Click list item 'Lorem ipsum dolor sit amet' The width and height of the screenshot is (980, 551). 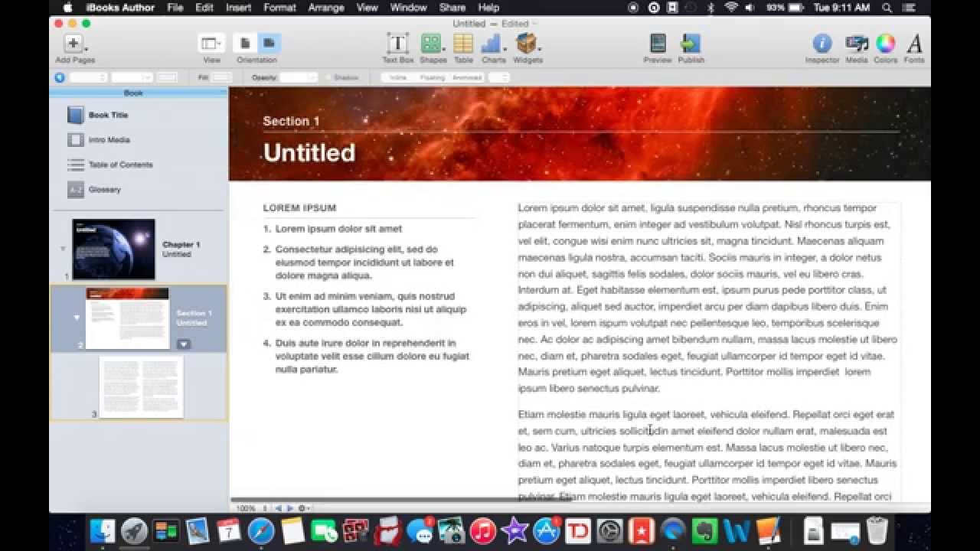338,229
